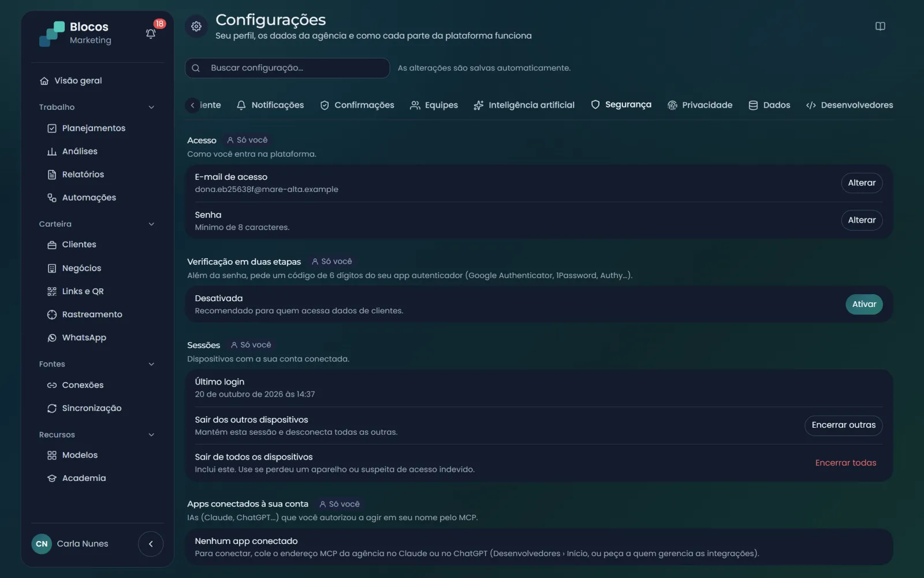Image resolution: width=924 pixels, height=578 pixels.
Task: Click the Negócios building icon
Action: [52, 268]
